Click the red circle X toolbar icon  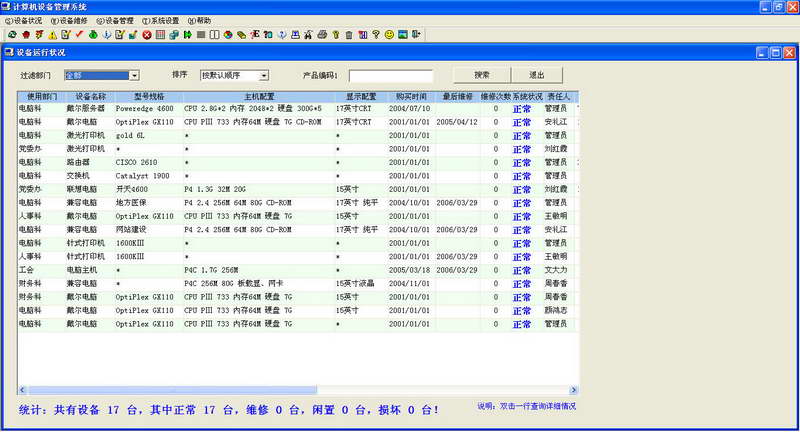click(x=146, y=34)
